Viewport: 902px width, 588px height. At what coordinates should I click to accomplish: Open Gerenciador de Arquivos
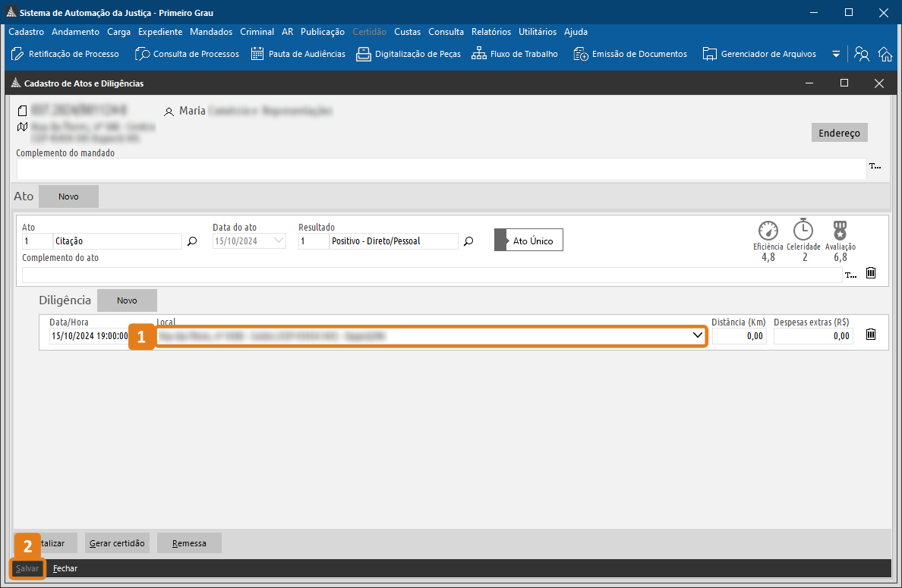(x=759, y=54)
